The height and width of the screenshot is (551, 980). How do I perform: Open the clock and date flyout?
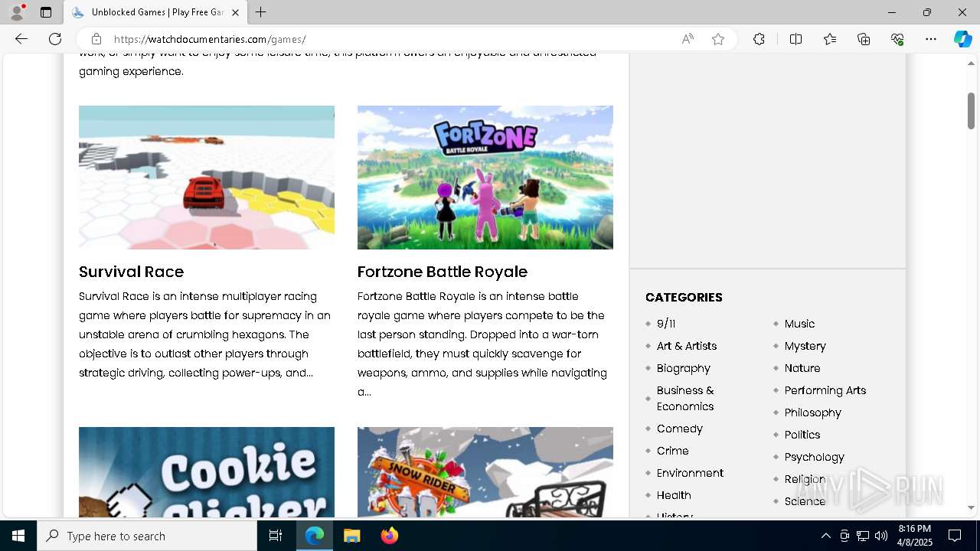tap(915, 536)
